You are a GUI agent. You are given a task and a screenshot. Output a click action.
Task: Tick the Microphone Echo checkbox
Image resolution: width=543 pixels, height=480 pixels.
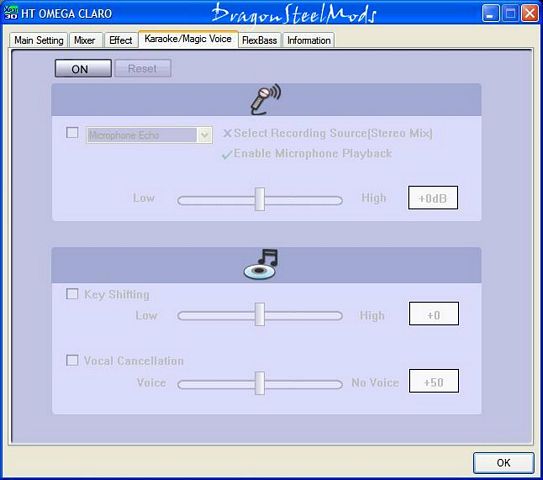[72, 132]
